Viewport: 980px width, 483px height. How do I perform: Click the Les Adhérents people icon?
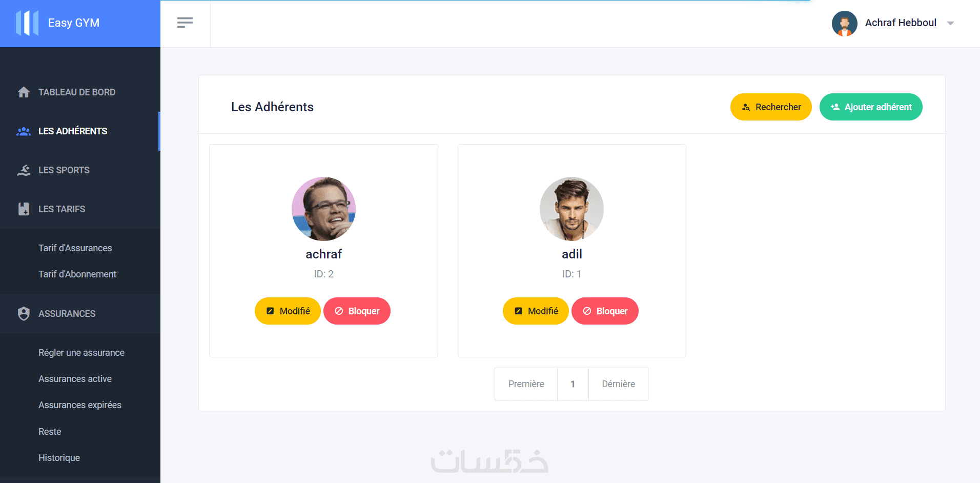coord(24,131)
